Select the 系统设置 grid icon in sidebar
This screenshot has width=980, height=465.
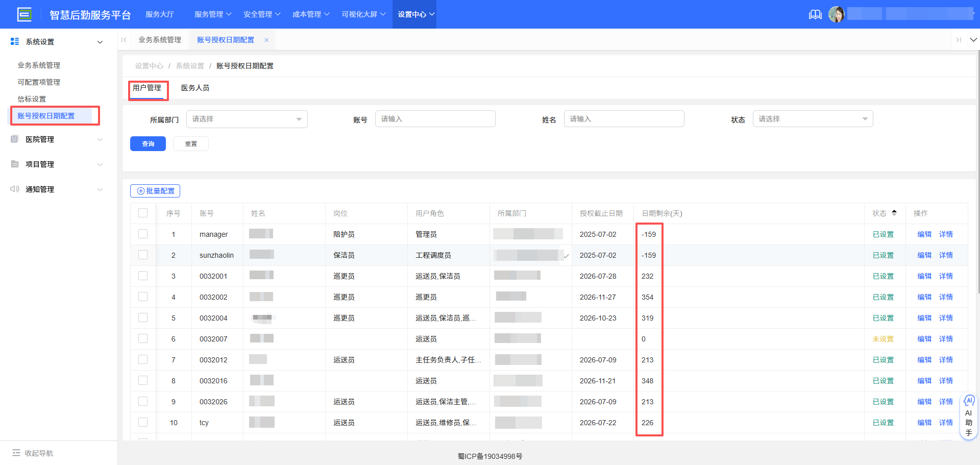pos(14,41)
